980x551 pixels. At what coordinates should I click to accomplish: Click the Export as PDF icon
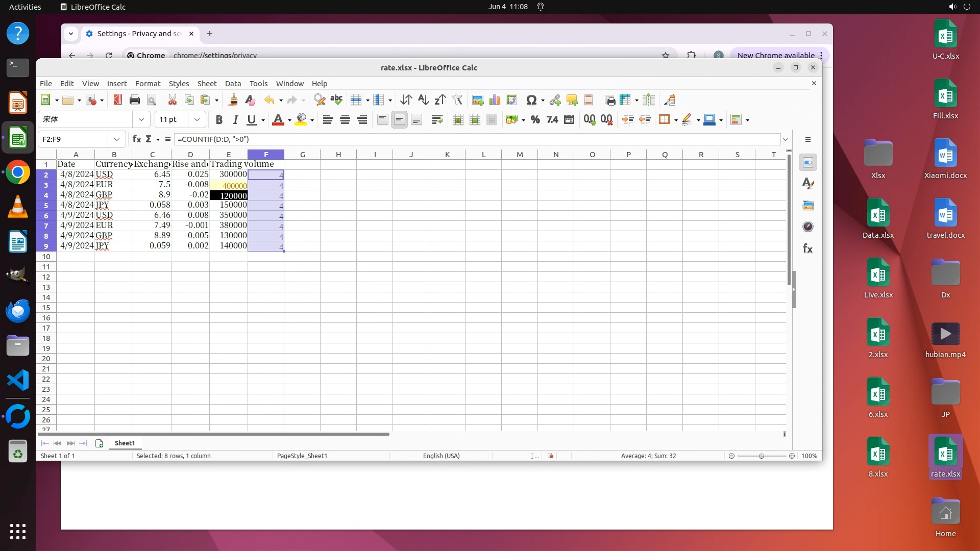[118, 100]
